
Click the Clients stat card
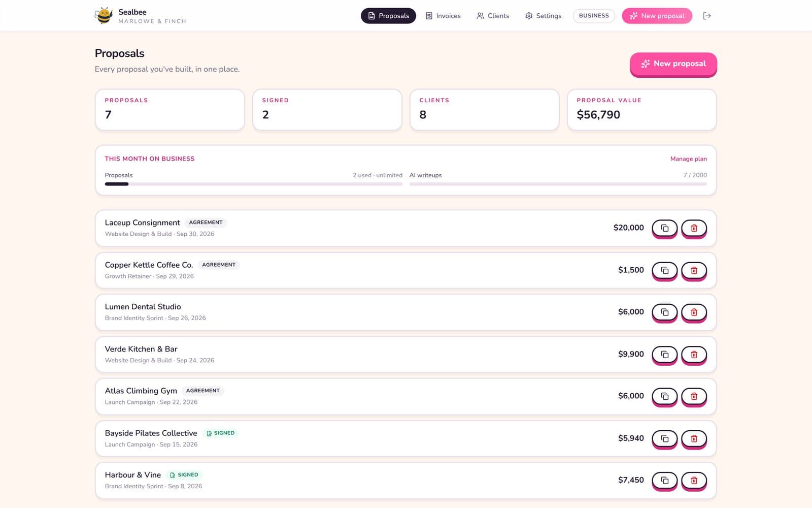point(485,110)
